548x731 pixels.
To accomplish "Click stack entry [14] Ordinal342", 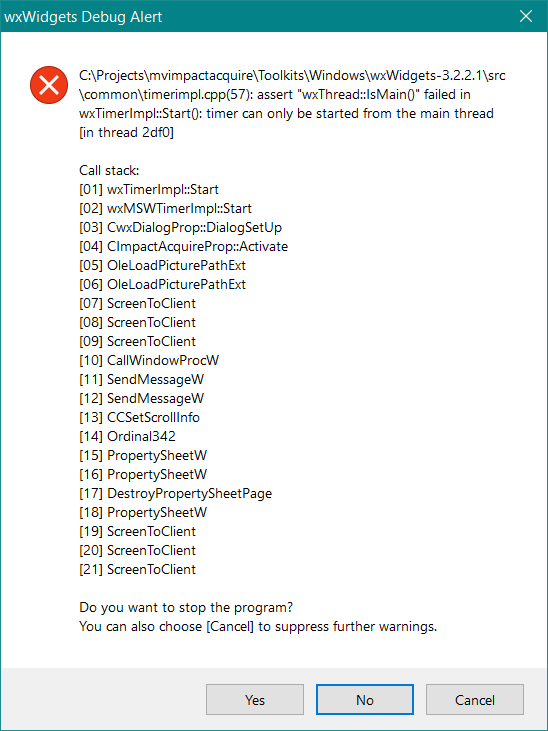I will point(127,436).
